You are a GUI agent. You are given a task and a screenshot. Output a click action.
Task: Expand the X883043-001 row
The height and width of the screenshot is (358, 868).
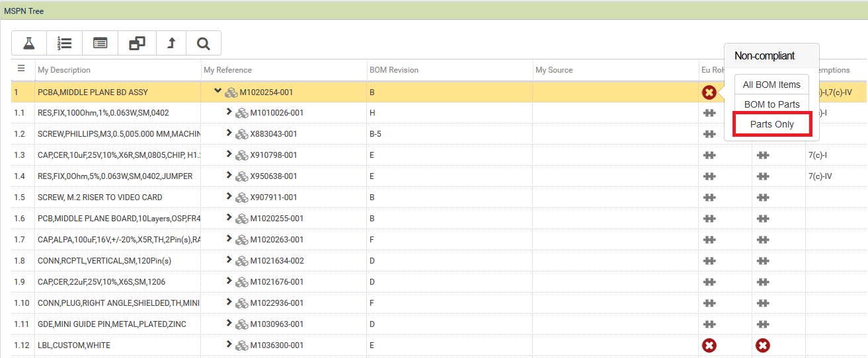pos(229,134)
